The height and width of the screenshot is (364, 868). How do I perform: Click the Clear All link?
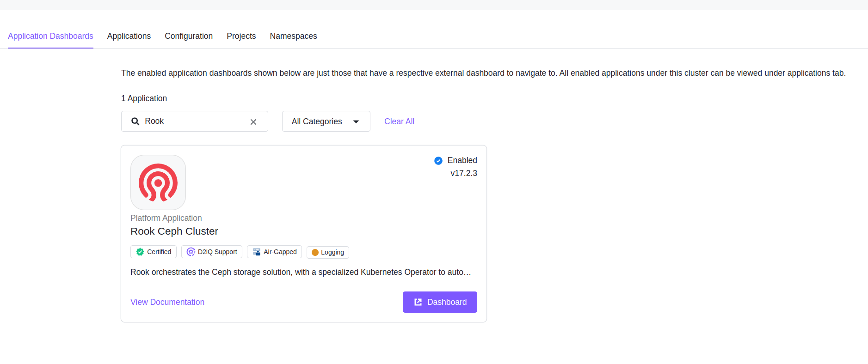[x=399, y=121]
